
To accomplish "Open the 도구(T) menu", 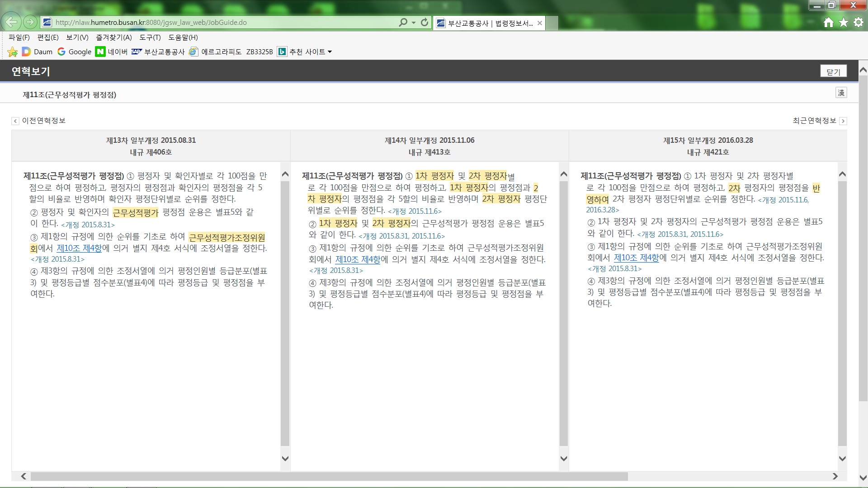I will [x=150, y=38].
